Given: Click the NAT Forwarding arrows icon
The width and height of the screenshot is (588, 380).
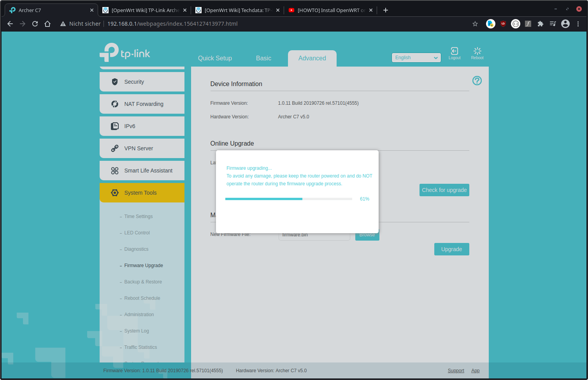Looking at the screenshot, I should coord(115,104).
